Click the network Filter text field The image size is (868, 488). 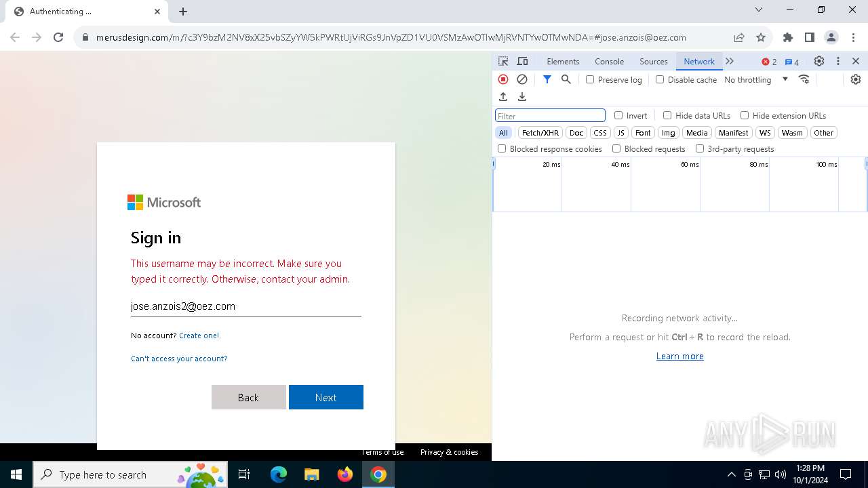[x=550, y=116]
